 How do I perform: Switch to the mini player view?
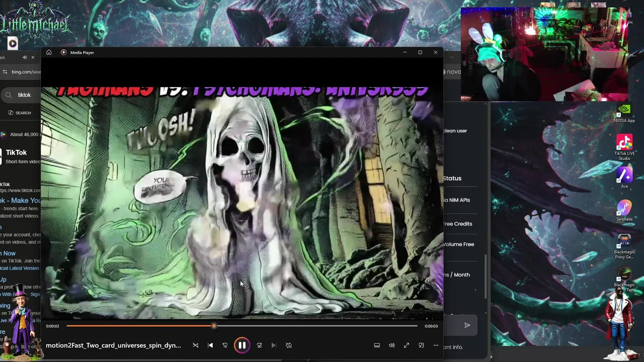point(421,345)
